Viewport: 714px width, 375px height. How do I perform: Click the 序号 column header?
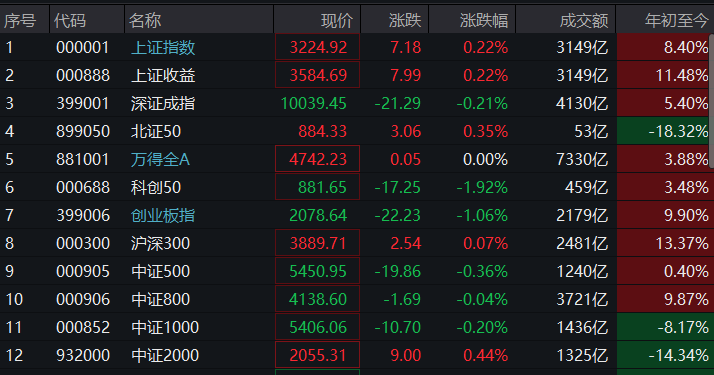tap(20, 20)
